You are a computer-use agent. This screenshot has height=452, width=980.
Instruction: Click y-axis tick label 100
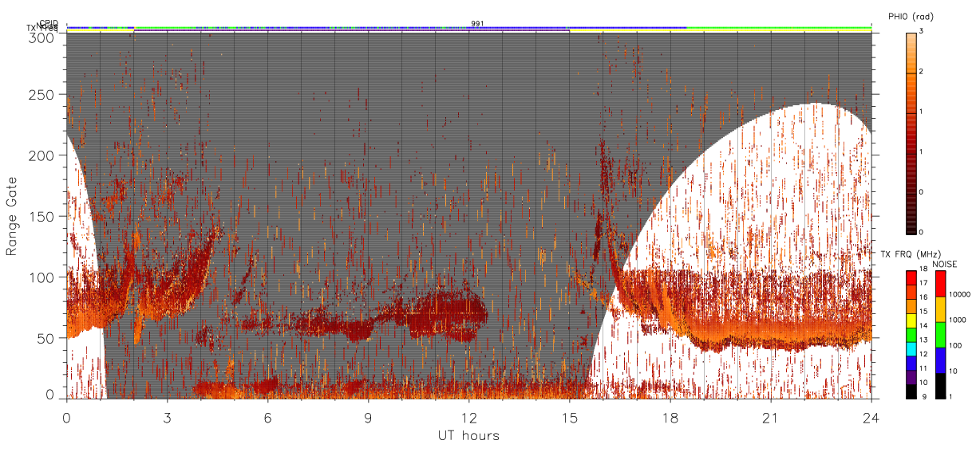(44, 277)
